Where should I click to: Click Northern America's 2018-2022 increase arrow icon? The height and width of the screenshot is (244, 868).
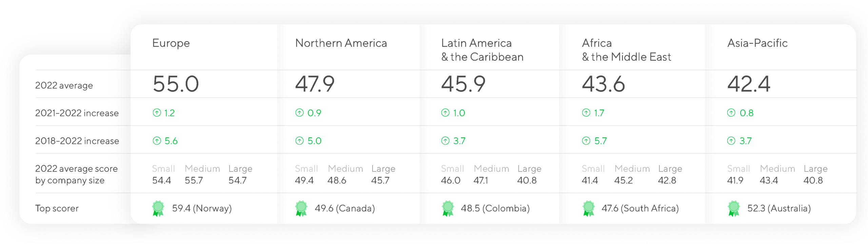point(299,140)
